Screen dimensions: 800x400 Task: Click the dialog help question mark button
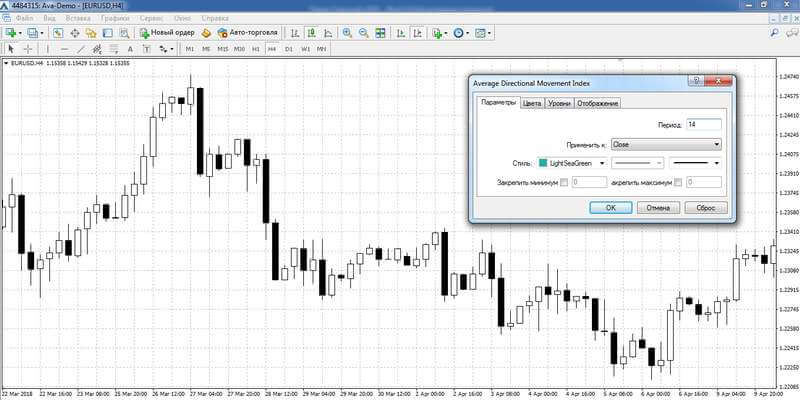(x=696, y=81)
